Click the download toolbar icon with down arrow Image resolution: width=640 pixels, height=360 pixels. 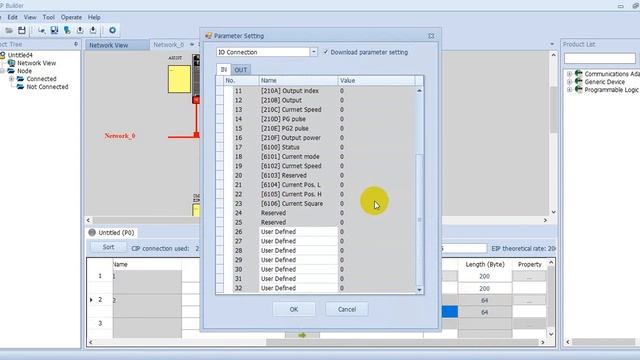click(93, 30)
